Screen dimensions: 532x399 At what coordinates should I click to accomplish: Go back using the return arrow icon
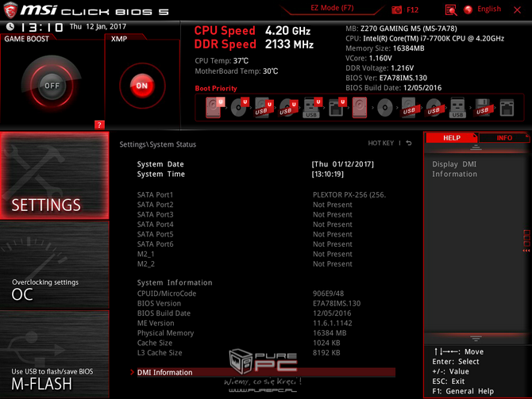(x=409, y=143)
